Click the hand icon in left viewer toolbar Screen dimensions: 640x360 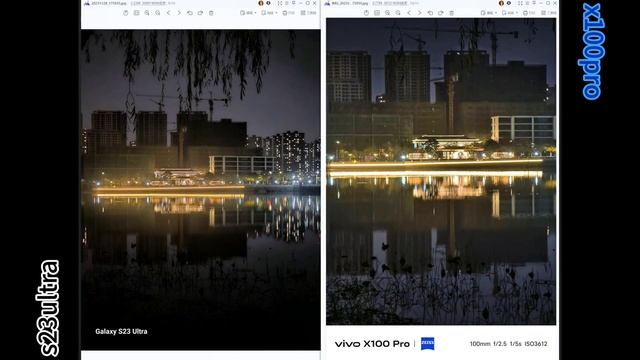coord(126,13)
